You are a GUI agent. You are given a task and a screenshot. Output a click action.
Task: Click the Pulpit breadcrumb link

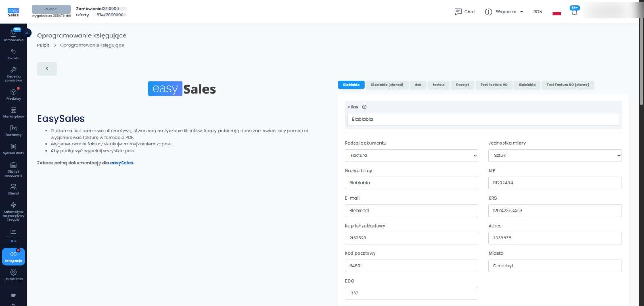[x=43, y=45]
